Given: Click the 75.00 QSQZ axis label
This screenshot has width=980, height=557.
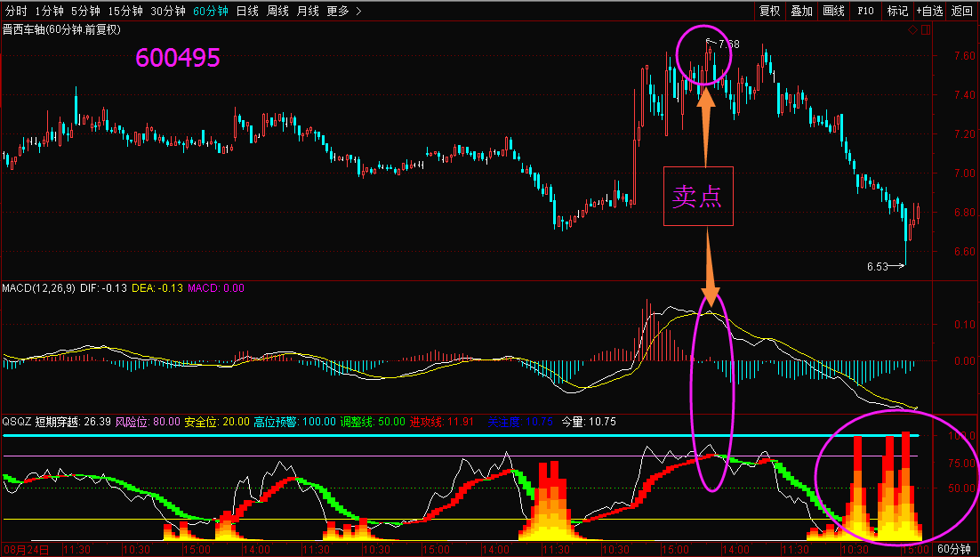Looking at the screenshot, I should coord(963,464).
